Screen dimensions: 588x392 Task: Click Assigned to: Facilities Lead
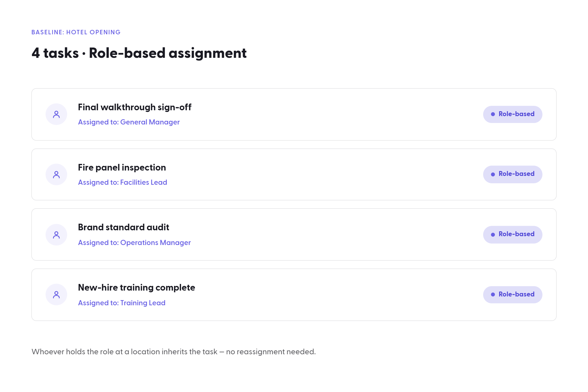pos(122,182)
